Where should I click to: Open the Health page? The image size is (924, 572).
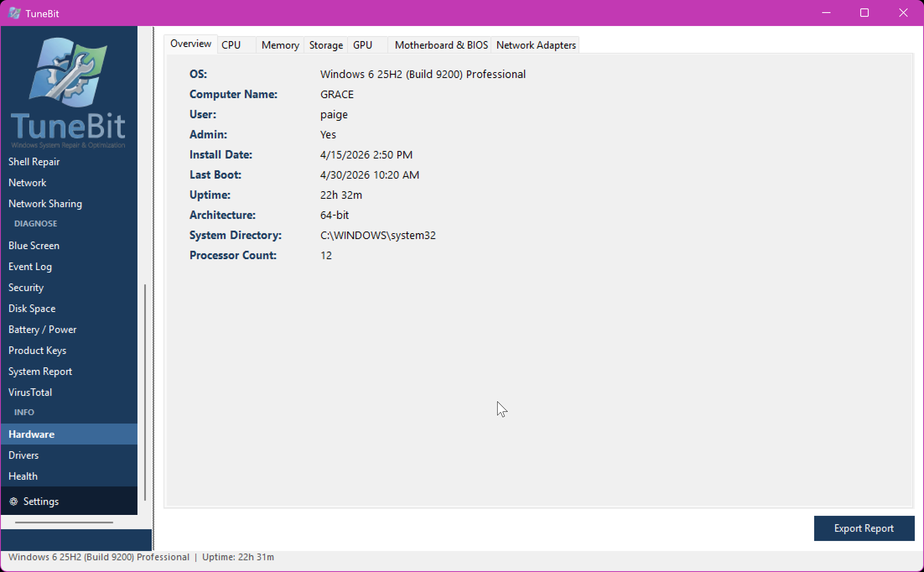click(69, 476)
